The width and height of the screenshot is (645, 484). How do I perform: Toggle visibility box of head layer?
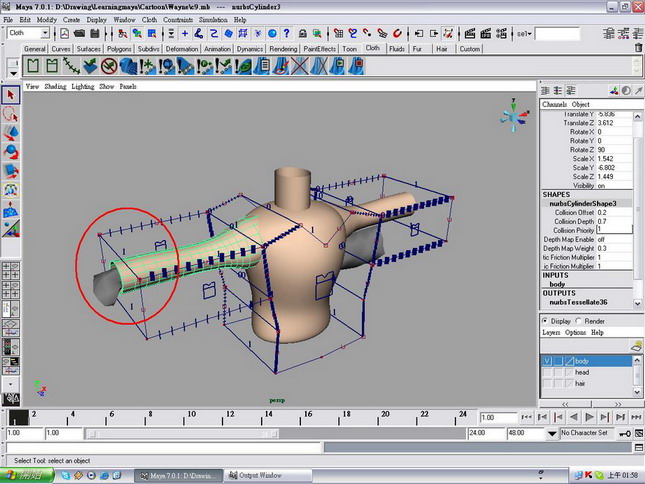547,373
